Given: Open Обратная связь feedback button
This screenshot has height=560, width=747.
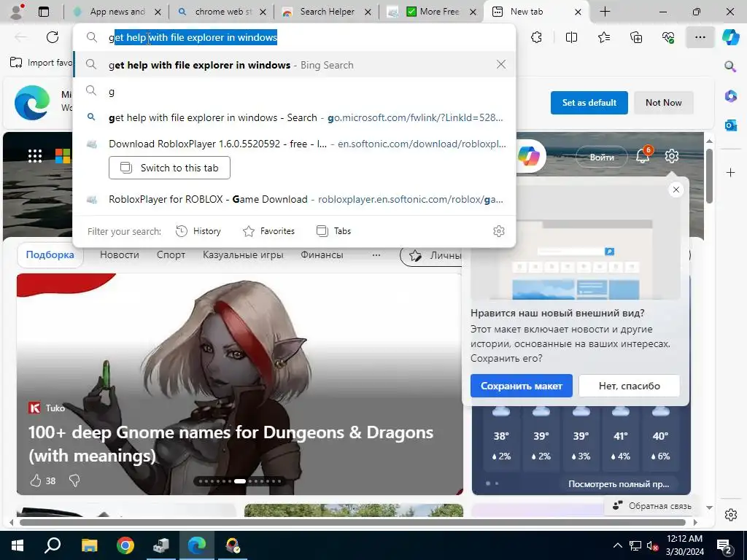Looking at the screenshot, I should [651, 506].
